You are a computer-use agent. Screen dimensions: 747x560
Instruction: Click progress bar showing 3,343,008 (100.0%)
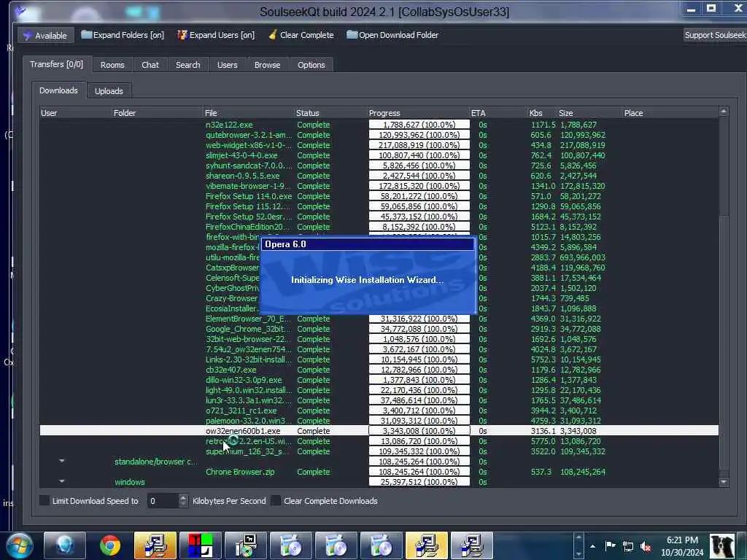tap(419, 430)
